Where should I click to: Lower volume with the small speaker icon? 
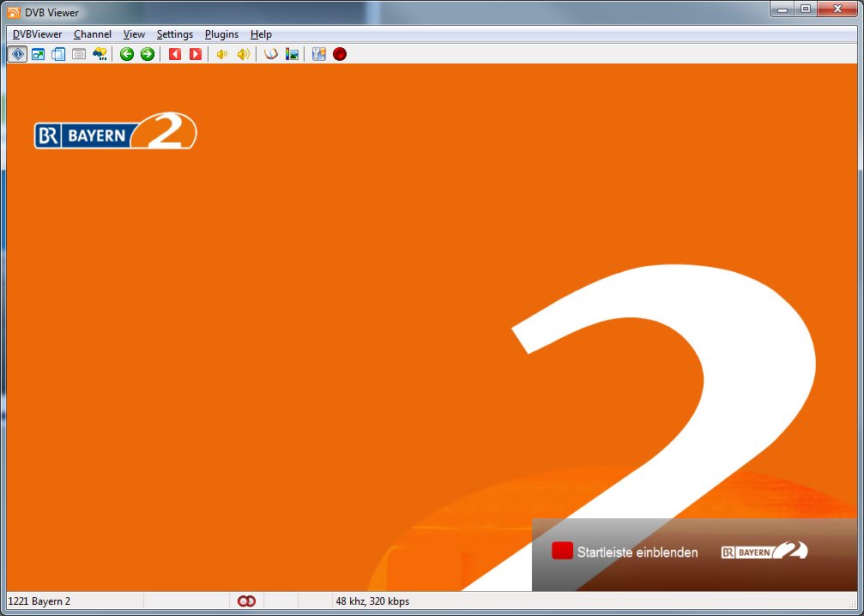coord(222,54)
